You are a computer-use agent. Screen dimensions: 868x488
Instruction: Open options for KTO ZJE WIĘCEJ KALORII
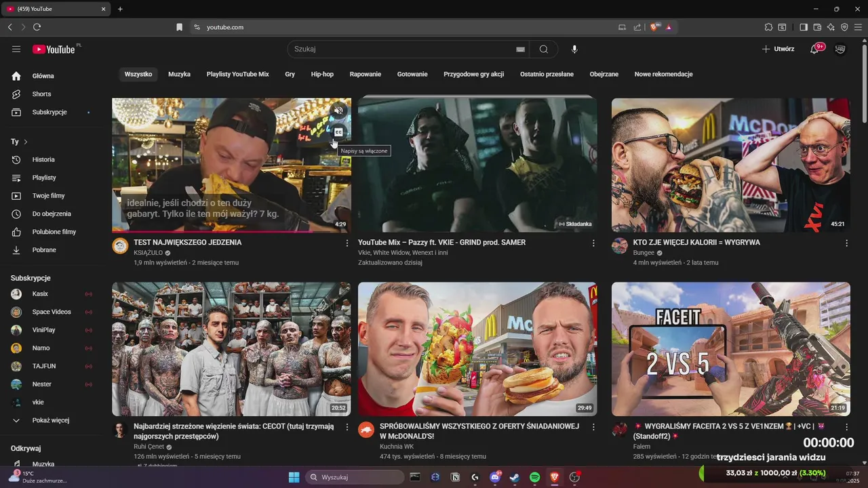pos(846,243)
